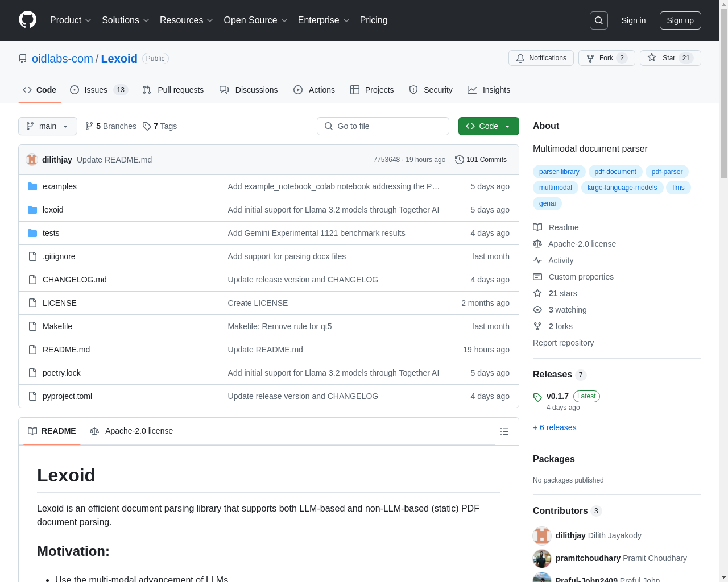Open the main branch selector dropdown
This screenshot has height=582, width=728.
tap(48, 126)
